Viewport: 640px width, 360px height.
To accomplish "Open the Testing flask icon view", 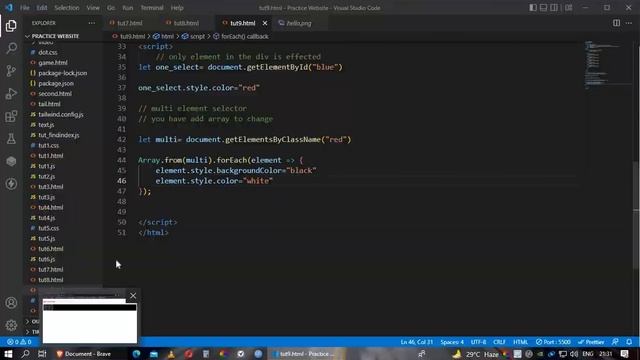I will coord(11,139).
